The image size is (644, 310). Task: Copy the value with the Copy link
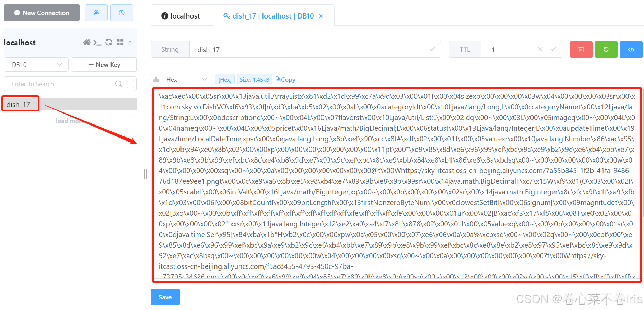coord(285,80)
